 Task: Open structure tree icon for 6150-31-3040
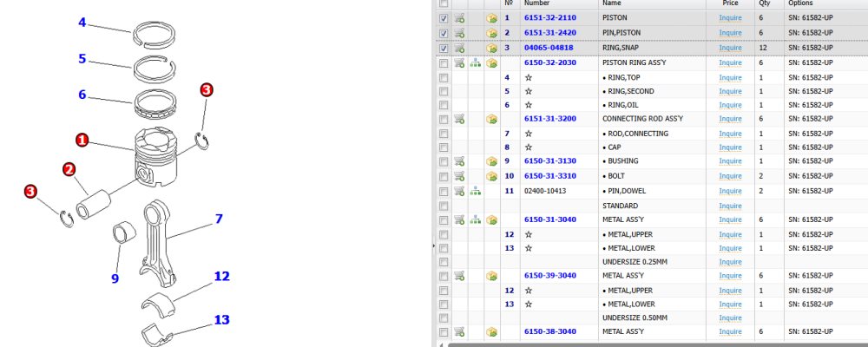[x=475, y=219]
